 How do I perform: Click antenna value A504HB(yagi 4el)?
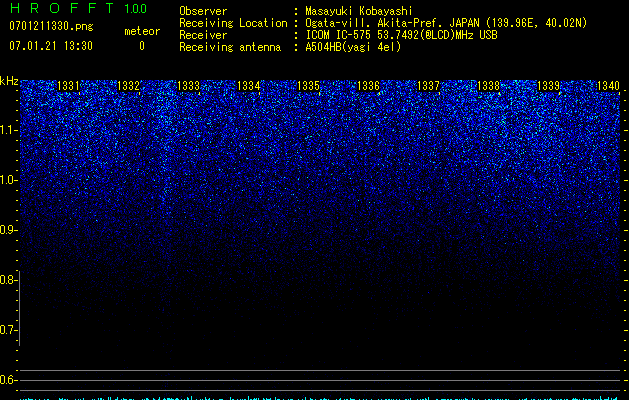click(x=353, y=47)
